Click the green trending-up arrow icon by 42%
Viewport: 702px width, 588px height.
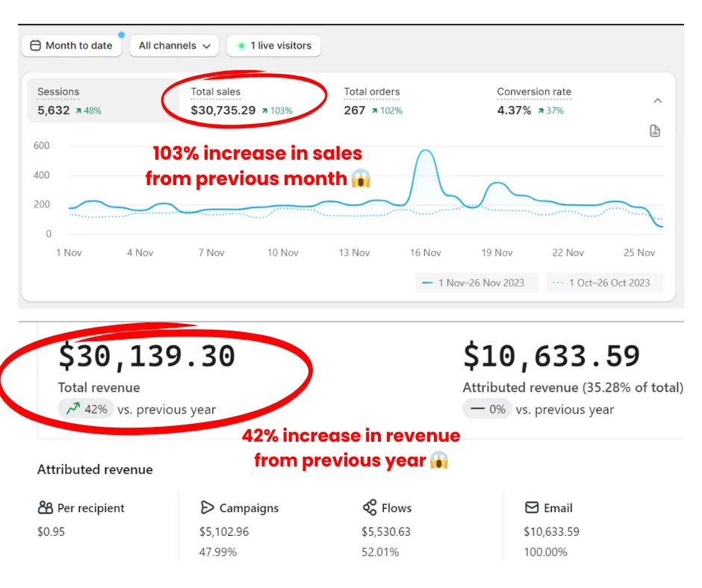point(72,409)
